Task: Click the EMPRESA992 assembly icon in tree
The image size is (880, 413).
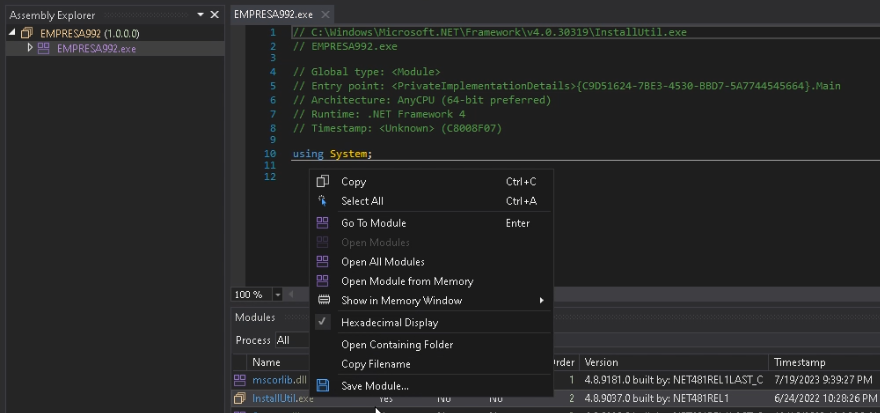Action: click(27, 33)
